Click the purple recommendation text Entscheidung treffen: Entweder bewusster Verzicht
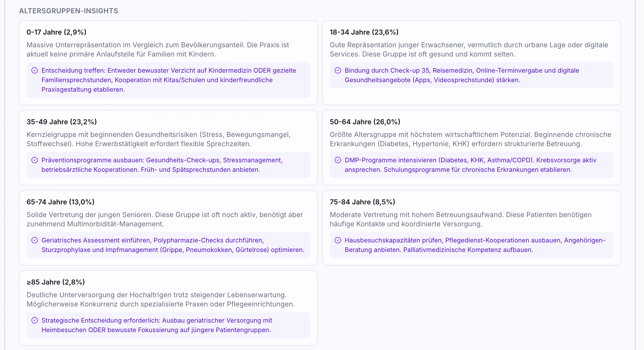 tap(169, 80)
